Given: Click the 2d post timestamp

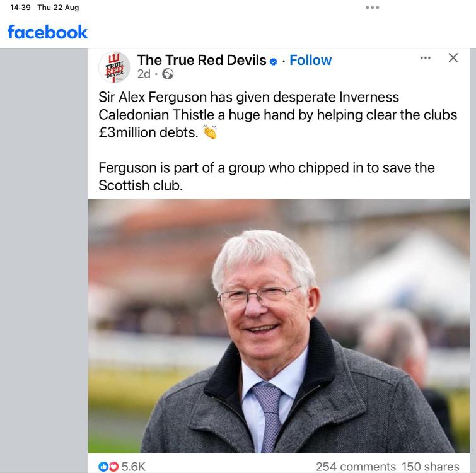Looking at the screenshot, I should (144, 74).
